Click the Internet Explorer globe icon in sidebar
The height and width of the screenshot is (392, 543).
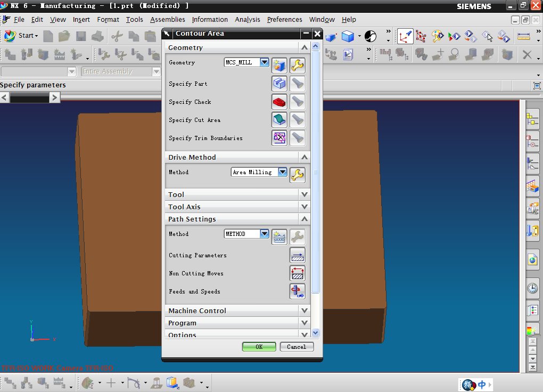click(x=532, y=259)
